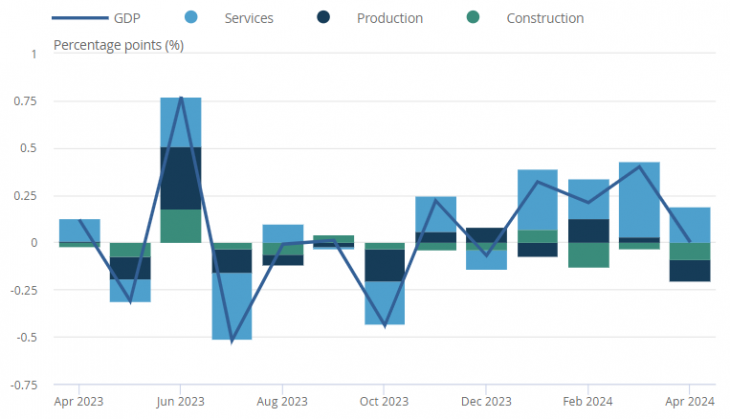Click the 'Feb 2024' x-axis label
Viewport: 730px width, 419px height.
[588, 401]
